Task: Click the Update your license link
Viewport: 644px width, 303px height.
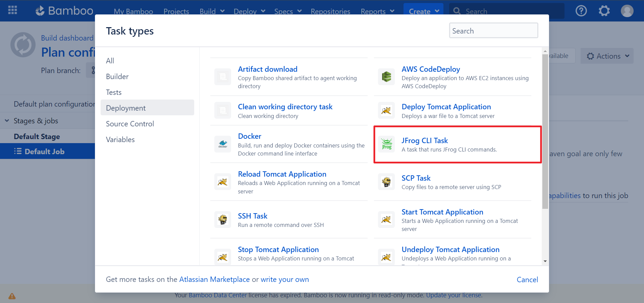Action: click(x=454, y=295)
